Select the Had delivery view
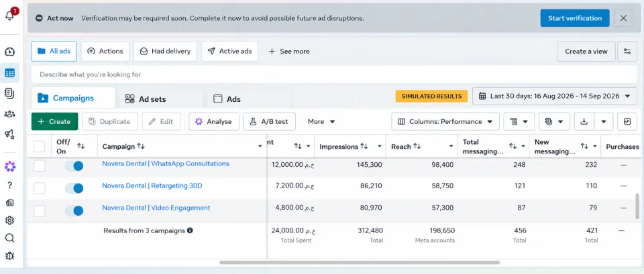The image size is (644, 274). click(x=165, y=52)
